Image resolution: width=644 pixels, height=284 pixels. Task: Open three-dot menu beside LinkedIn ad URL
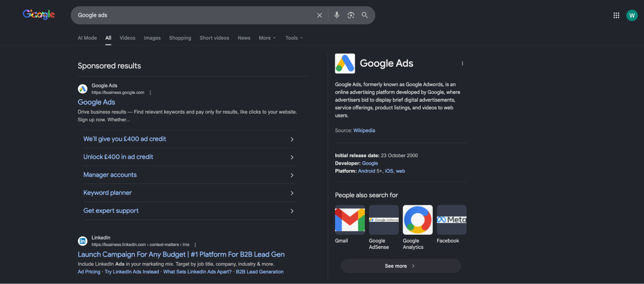[195, 245]
